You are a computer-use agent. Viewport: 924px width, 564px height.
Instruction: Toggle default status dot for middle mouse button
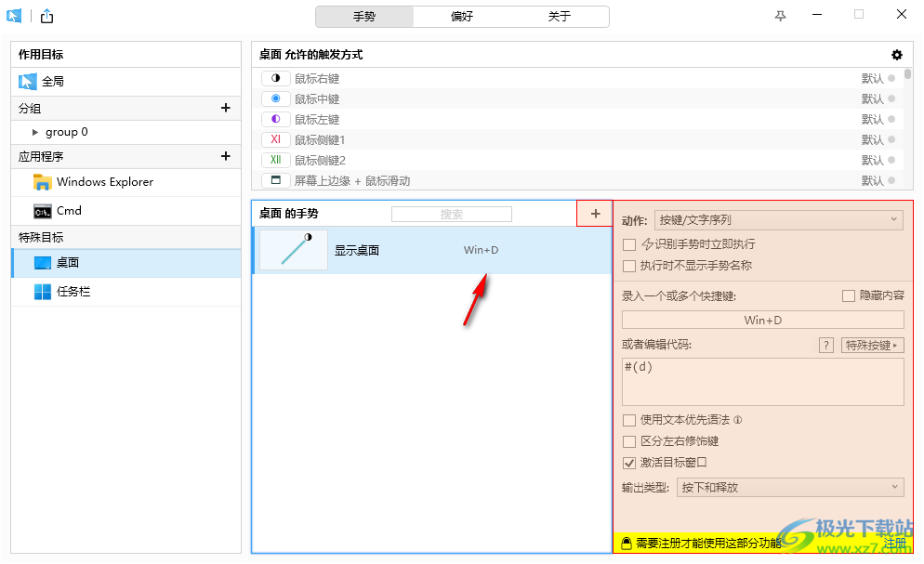pos(891,98)
